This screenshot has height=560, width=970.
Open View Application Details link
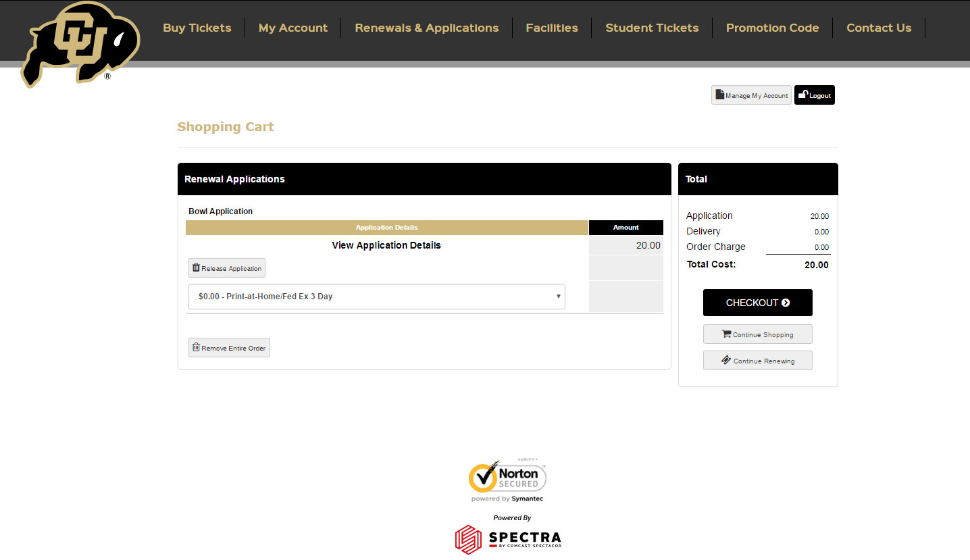[386, 245]
